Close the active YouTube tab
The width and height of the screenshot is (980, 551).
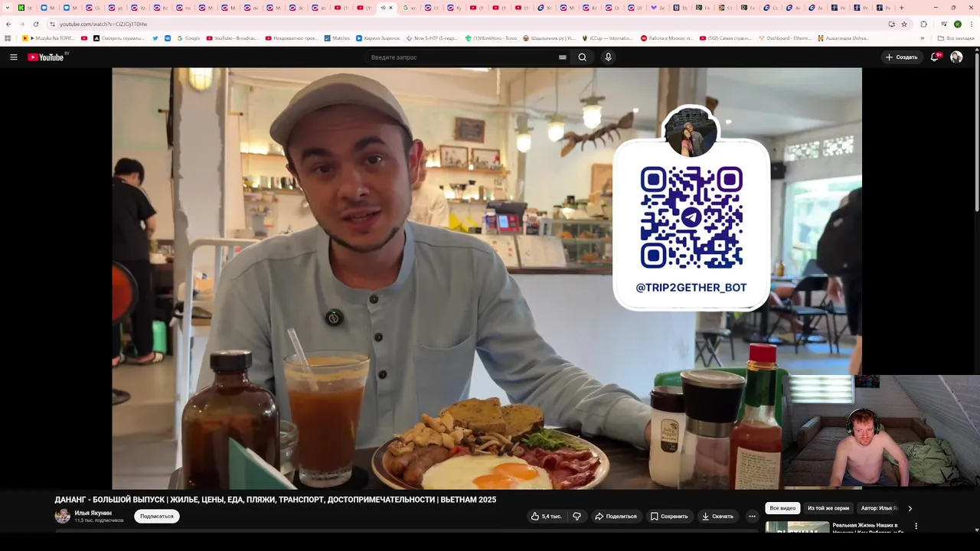pos(390,8)
